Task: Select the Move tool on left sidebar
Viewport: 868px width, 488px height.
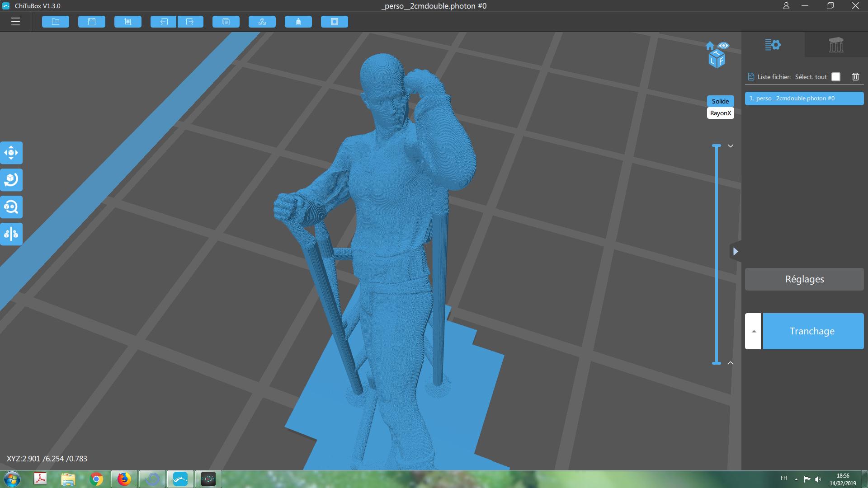Action: (11, 153)
